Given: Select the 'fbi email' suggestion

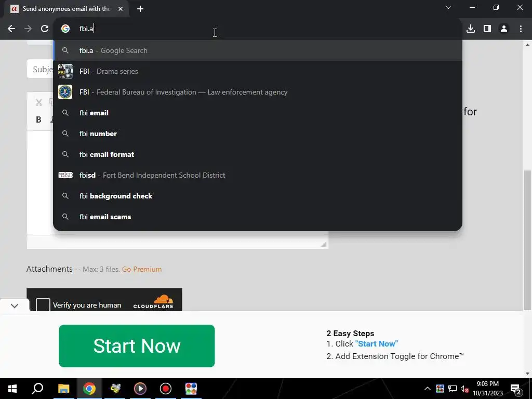Looking at the screenshot, I should point(258,113).
